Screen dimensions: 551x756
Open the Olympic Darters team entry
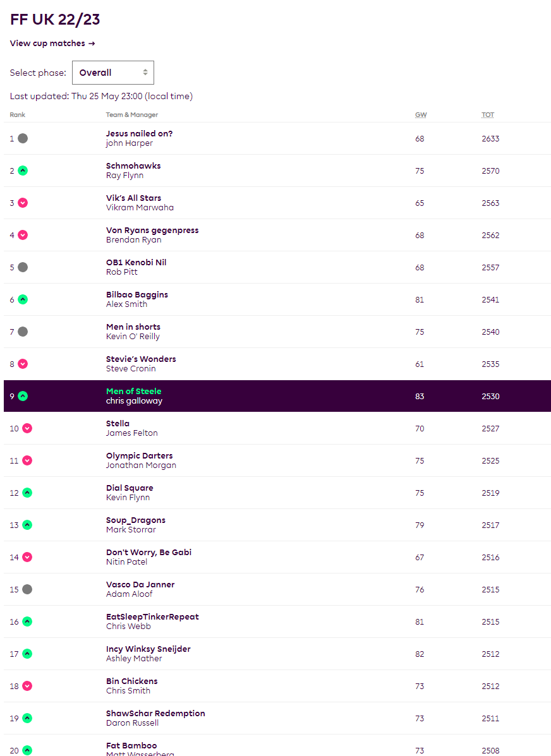click(139, 456)
